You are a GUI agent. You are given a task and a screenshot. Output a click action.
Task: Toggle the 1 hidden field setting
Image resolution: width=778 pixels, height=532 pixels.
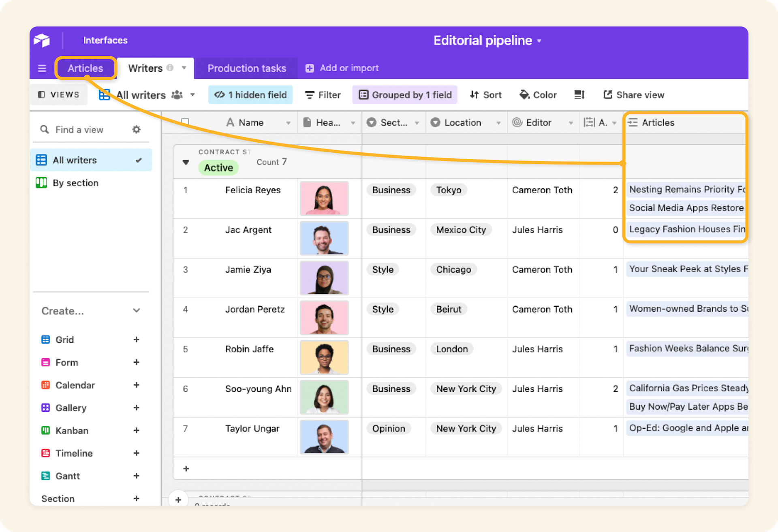click(250, 94)
